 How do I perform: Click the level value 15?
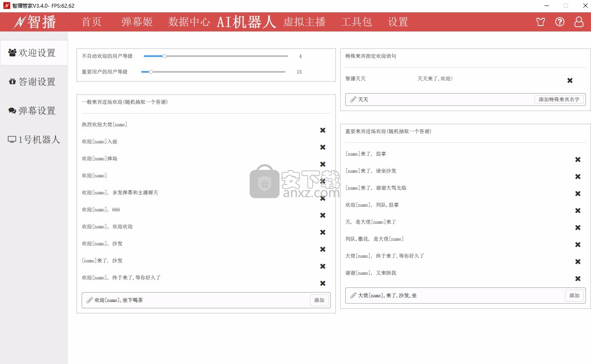[299, 72]
